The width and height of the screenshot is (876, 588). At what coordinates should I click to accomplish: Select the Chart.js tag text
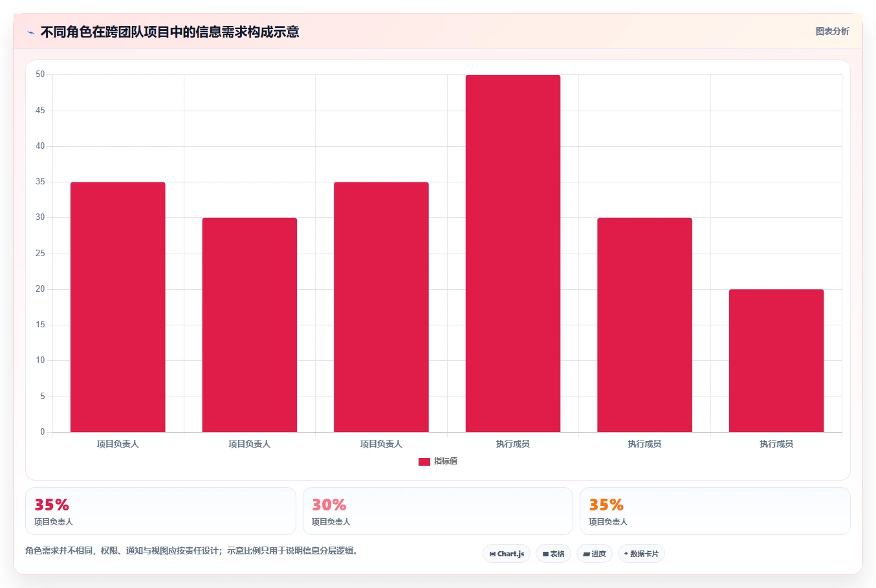tap(510, 554)
